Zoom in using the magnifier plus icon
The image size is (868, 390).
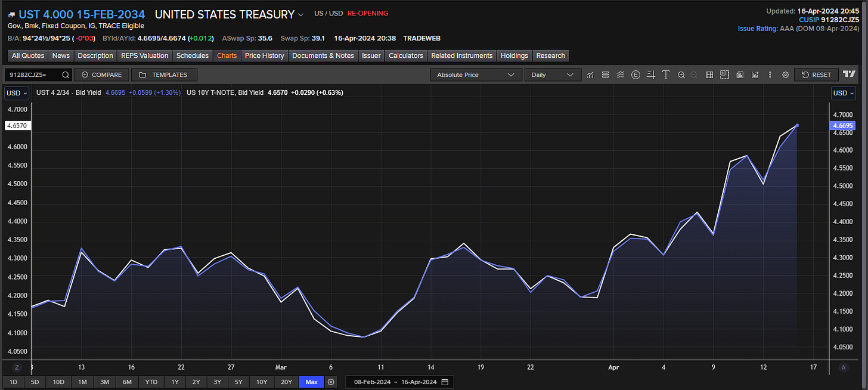tap(681, 75)
